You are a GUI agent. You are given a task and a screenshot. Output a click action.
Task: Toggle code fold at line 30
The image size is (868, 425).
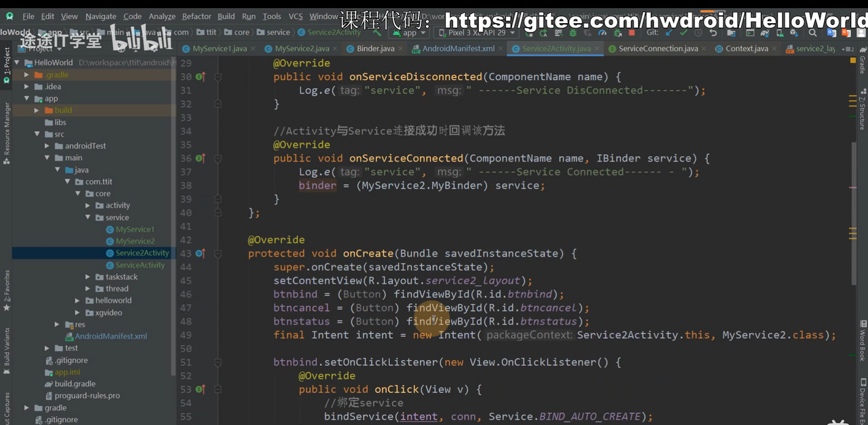coord(218,77)
